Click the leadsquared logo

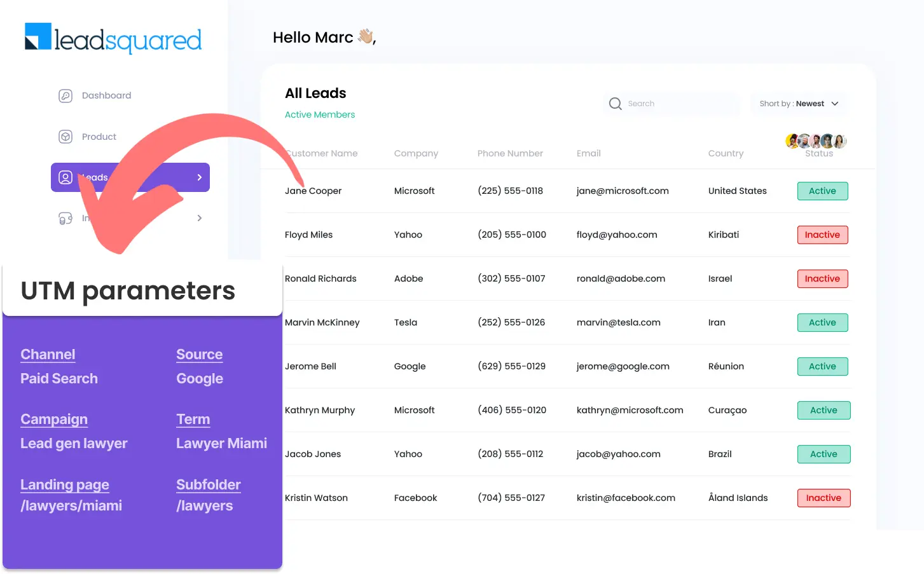point(113,38)
